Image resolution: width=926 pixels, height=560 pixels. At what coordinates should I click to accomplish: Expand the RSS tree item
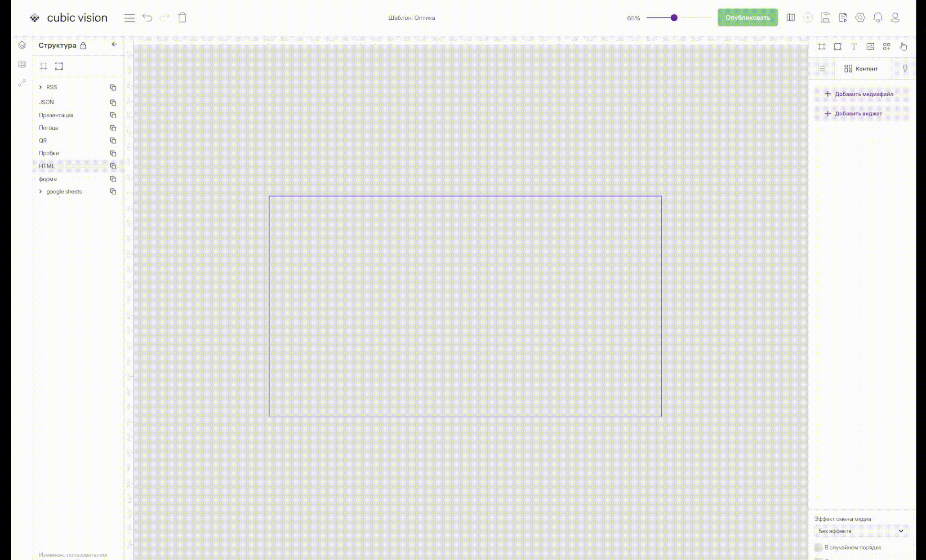coord(40,87)
